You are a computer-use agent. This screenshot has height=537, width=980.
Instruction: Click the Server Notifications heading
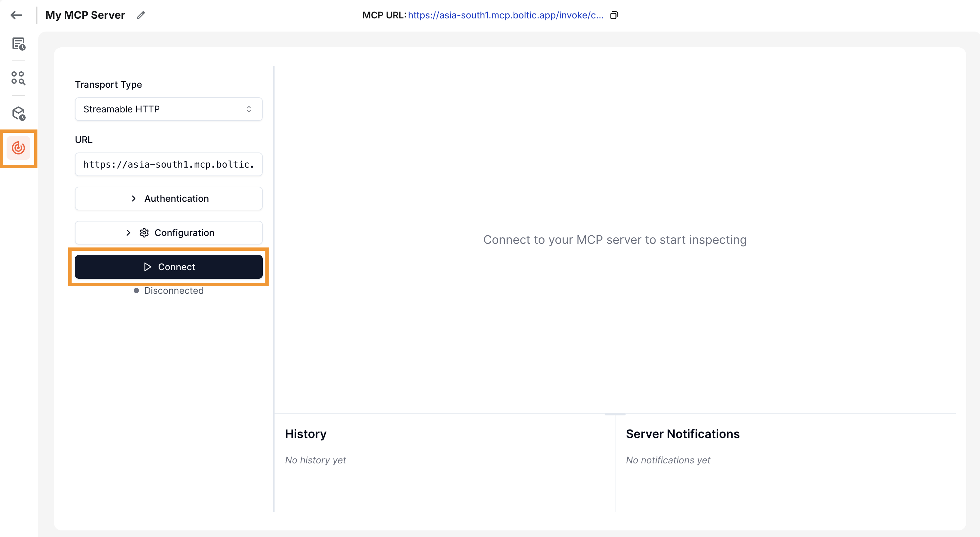pos(682,434)
